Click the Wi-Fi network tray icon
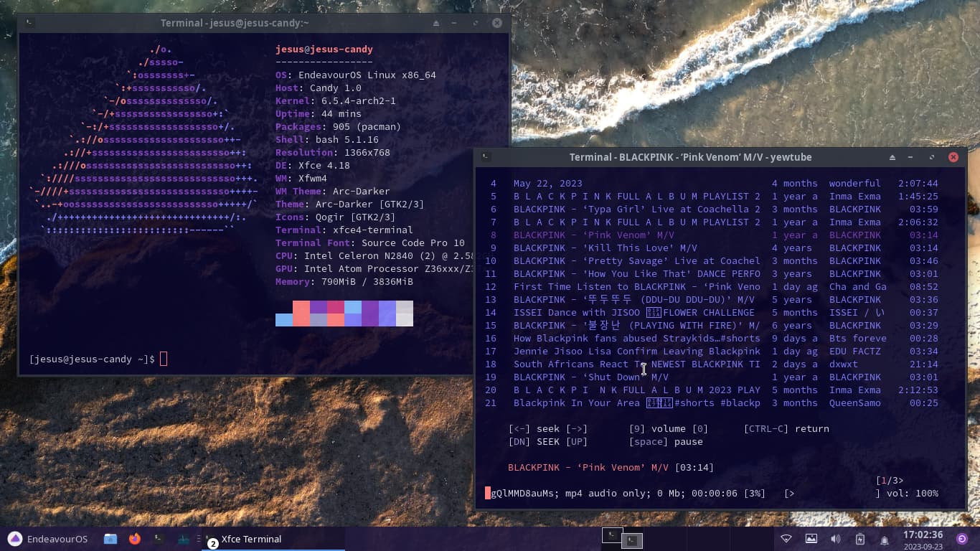Viewport: 980px width, 551px height. (786, 539)
